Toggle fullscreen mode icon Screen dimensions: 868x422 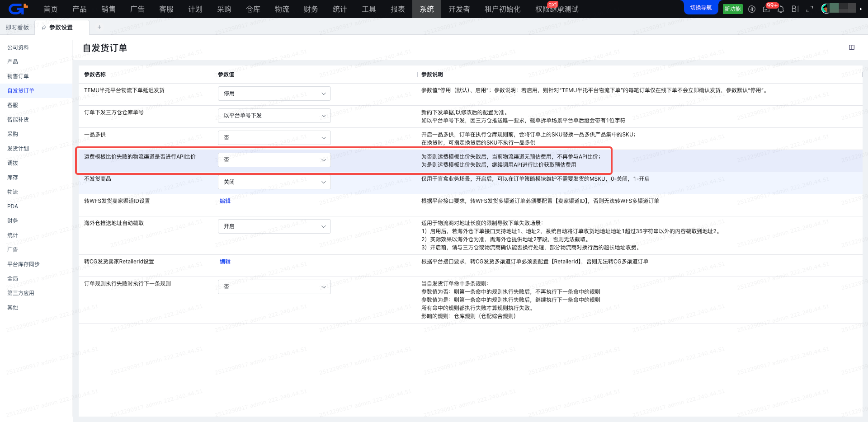(810, 9)
